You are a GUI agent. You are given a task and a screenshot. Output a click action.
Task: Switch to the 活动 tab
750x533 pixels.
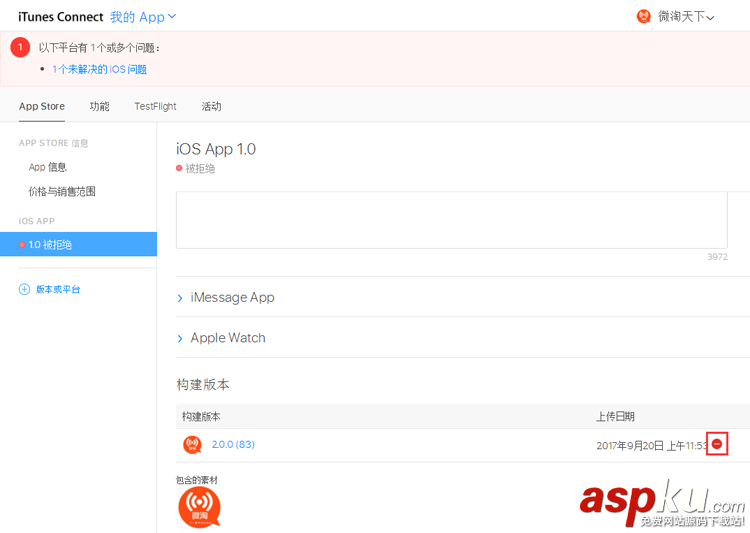(x=211, y=106)
